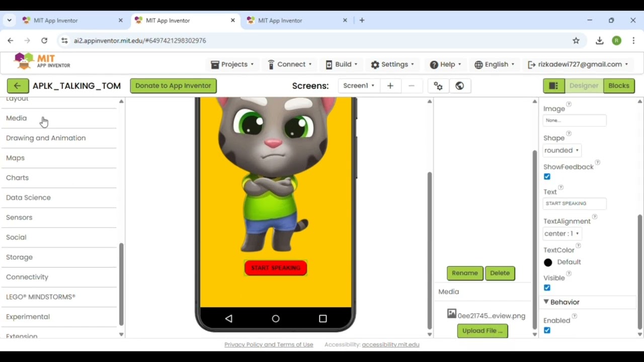The height and width of the screenshot is (362, 644).
Task: Open the Screen1 selector dropdown
Action: tap(358, 85)
